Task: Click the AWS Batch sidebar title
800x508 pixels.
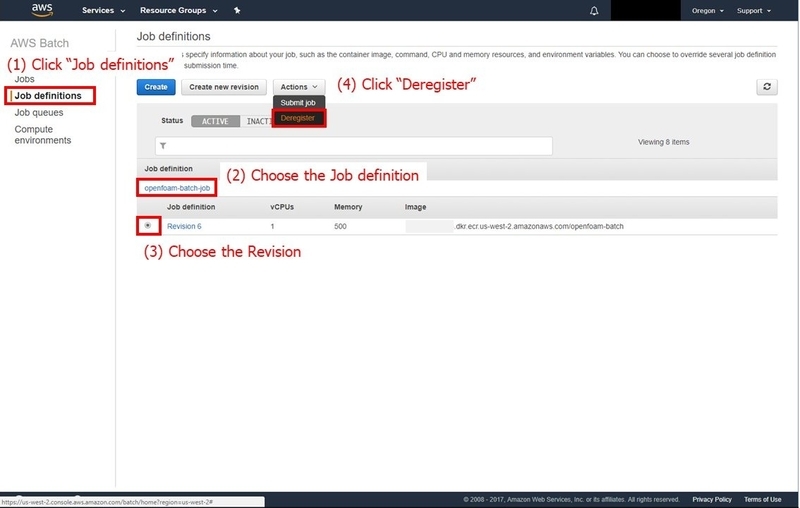Action: pos(39,43)
